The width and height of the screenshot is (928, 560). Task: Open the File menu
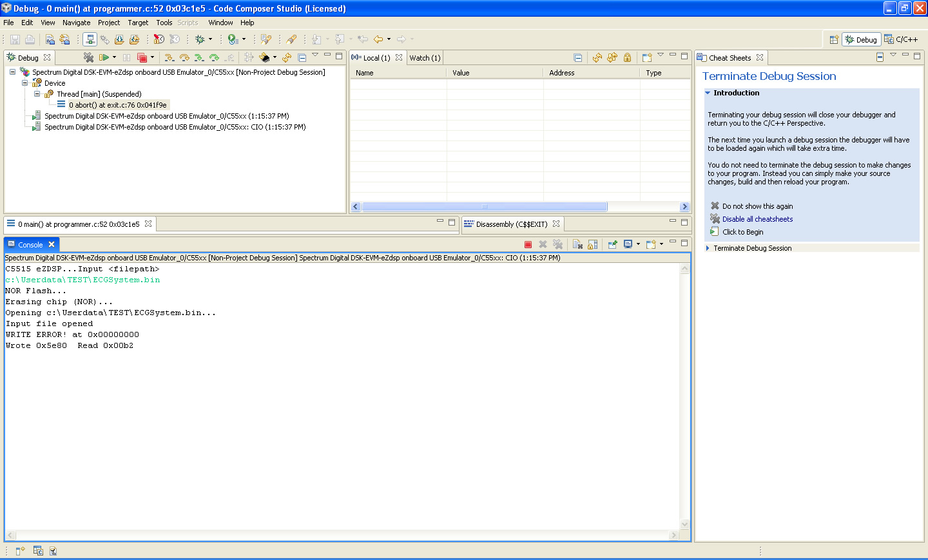[8, 23]
